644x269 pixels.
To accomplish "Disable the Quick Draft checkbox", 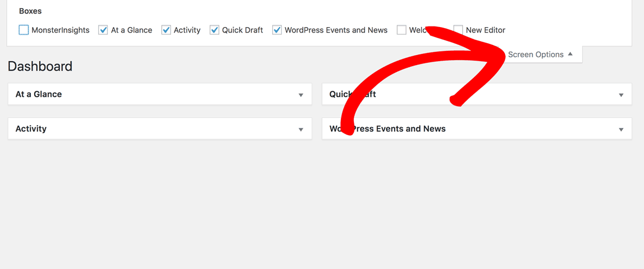I will 214,30.
